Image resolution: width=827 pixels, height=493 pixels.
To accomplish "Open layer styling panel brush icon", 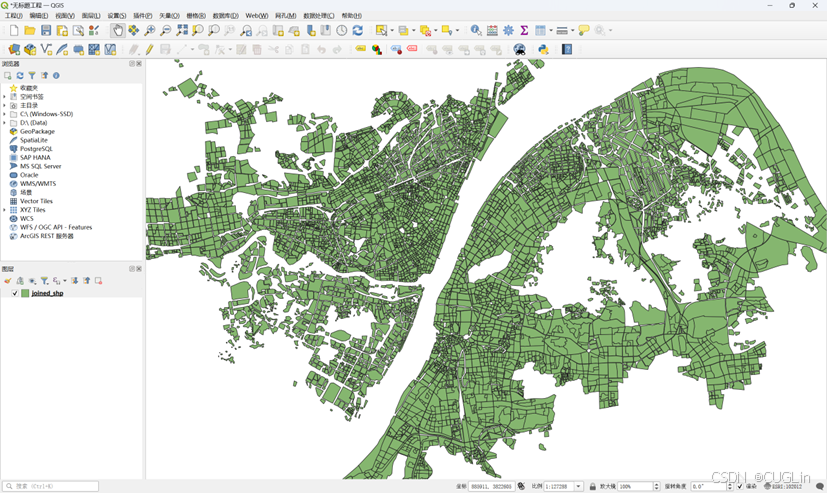I will coord(7,281).
